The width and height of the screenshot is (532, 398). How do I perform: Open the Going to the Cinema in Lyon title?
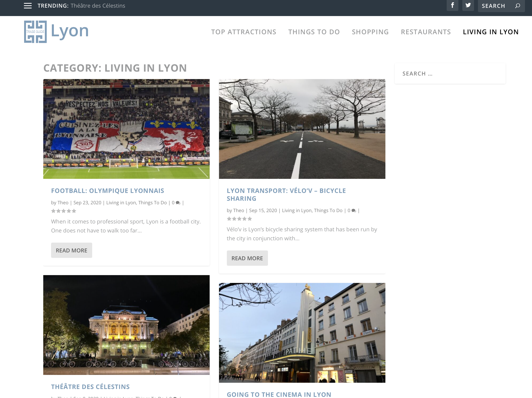[279, 394]
